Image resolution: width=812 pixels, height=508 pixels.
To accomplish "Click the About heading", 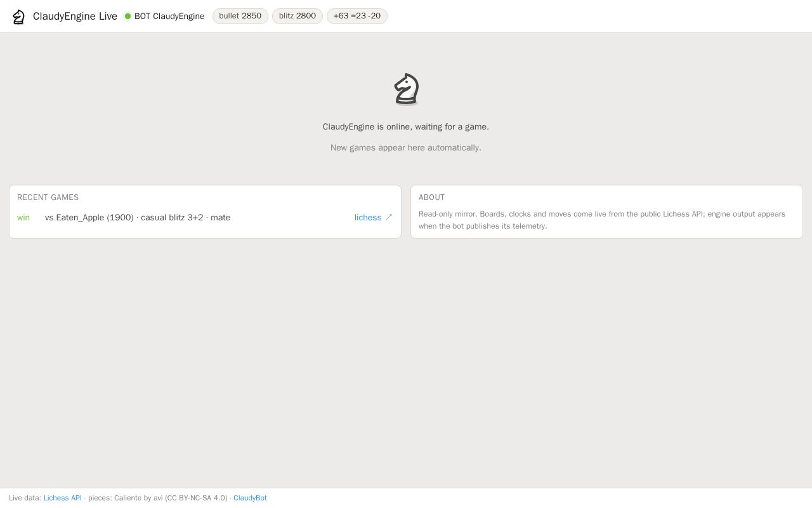I will (x=432, y=197).
